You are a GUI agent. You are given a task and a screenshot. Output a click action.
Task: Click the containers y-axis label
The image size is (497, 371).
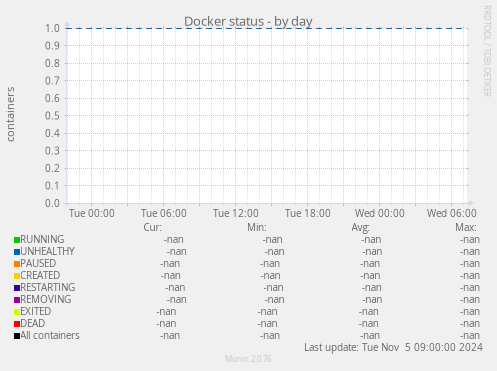click(11, 114)
